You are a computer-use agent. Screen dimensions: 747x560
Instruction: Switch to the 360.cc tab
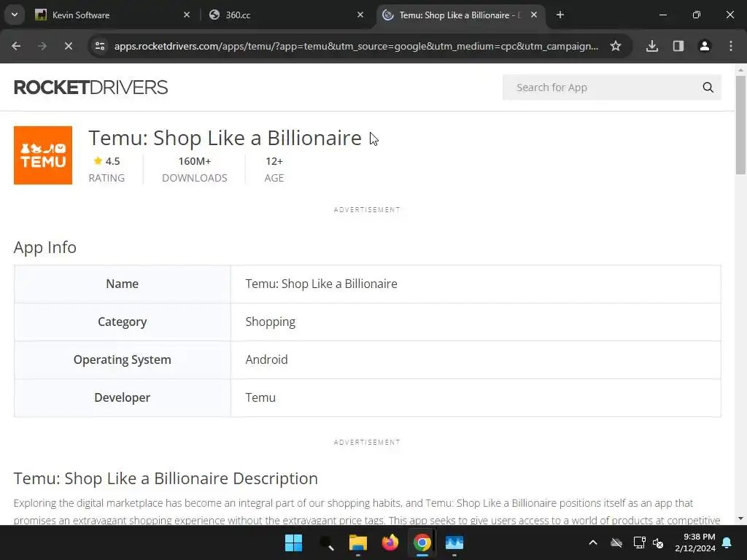[x=286, y=15]
